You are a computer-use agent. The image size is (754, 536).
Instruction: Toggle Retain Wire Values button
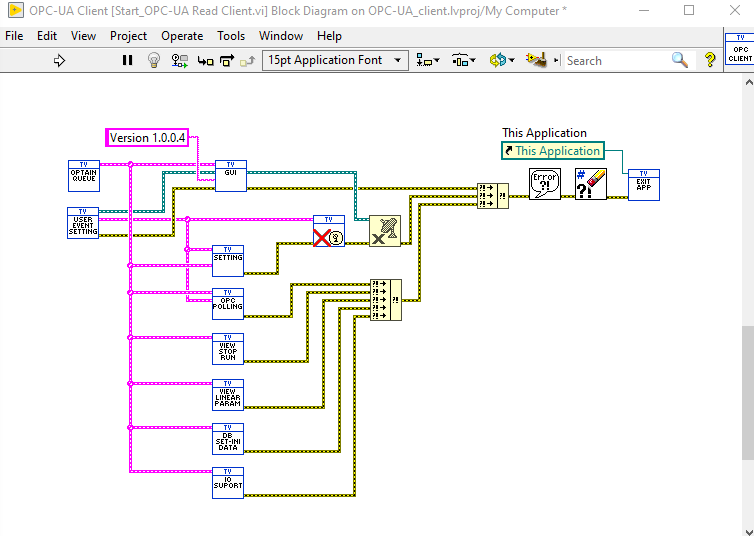point(180,61)
